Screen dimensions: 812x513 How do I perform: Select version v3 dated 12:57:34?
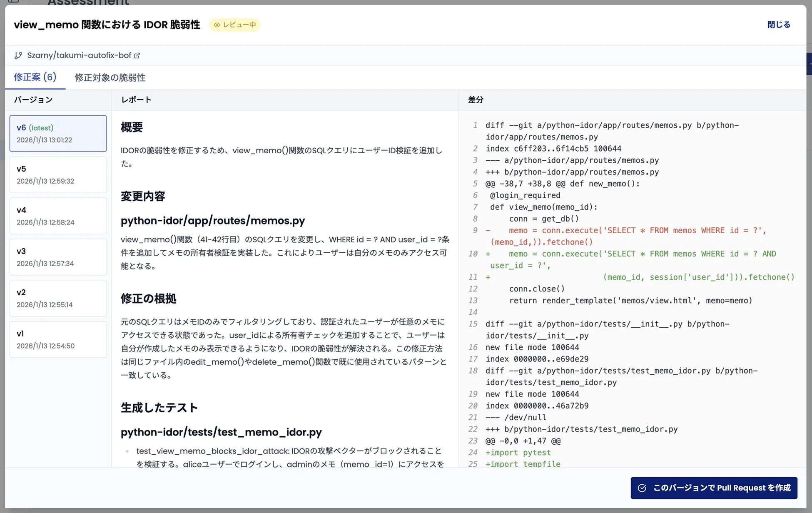pyautogui.click(x=58, y=256)
